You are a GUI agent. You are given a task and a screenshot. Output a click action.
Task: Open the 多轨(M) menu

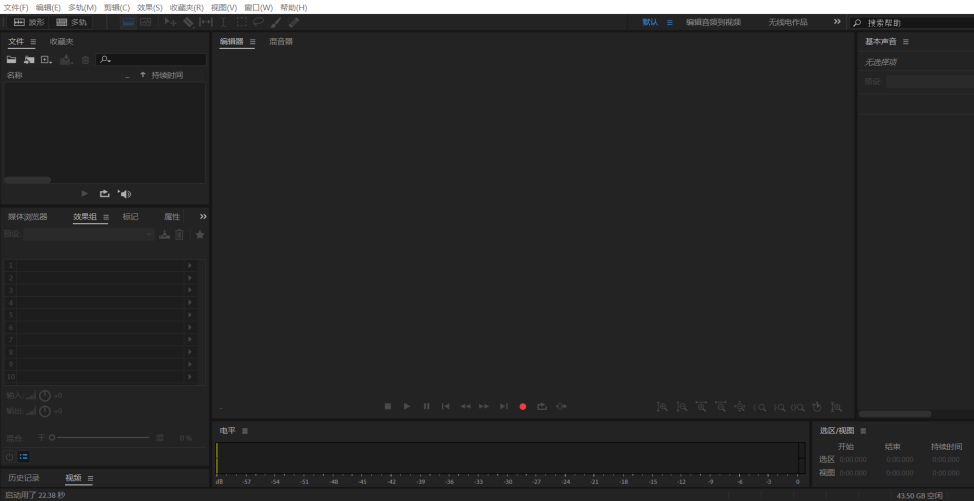click(x=82, y=7)
